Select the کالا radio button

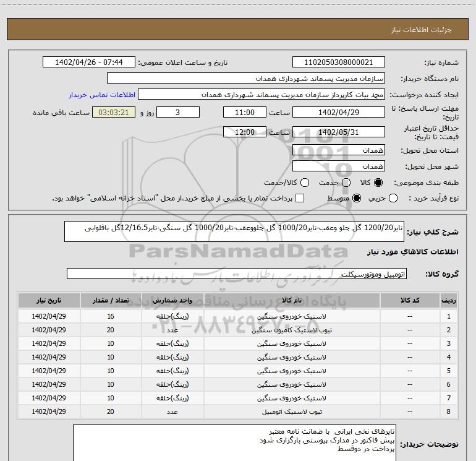(x=378, y=183)
